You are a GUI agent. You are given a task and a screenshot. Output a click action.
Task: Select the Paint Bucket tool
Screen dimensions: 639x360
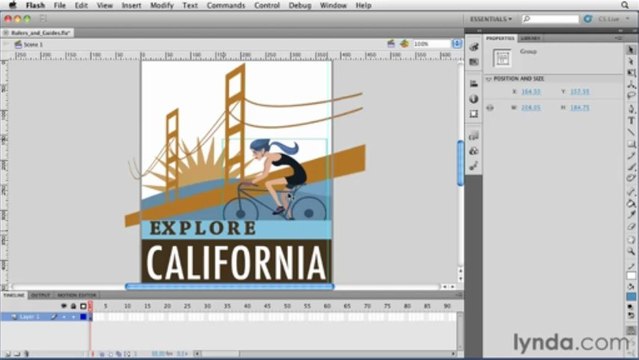pos(631,203)
